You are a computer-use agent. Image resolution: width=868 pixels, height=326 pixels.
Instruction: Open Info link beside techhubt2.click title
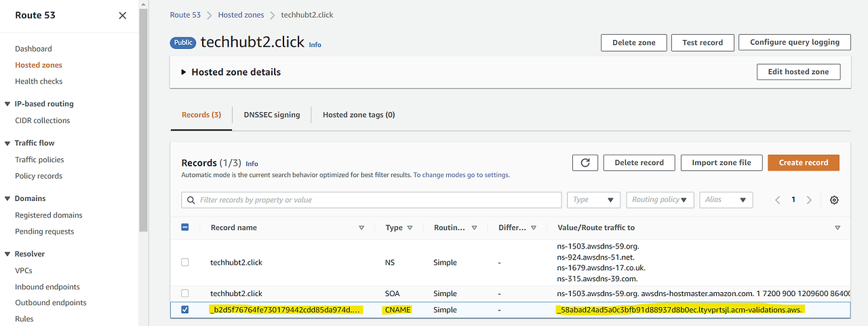tap(315, 45)
